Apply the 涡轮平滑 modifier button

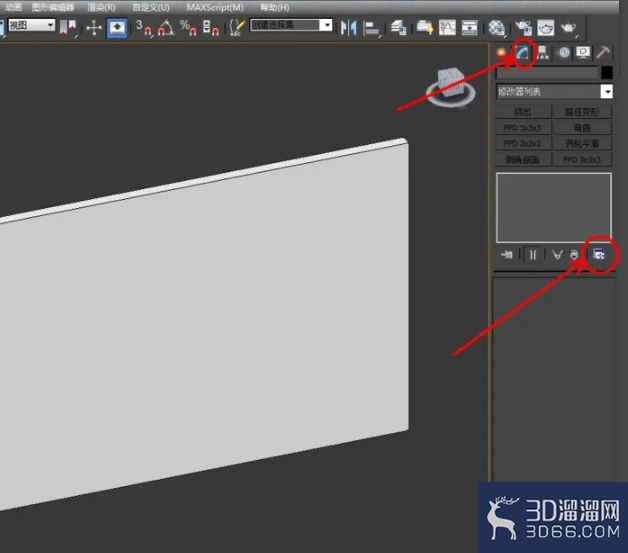[x=582, y=143]
